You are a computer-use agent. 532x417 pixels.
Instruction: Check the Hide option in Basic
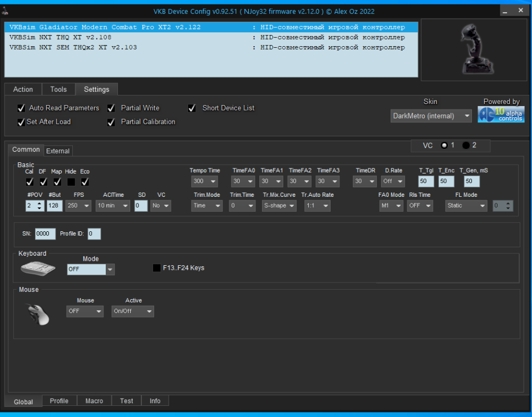(71, 182)
